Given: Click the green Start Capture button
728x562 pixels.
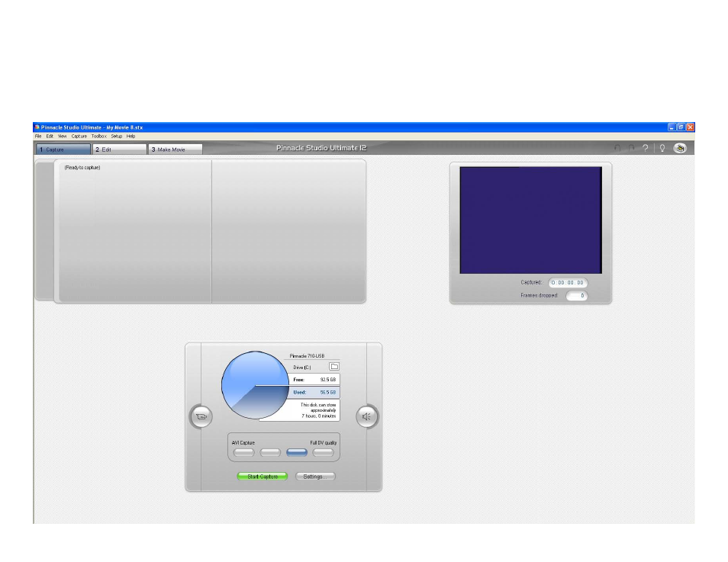Looking at the screenshot, I should click(263, 477).
